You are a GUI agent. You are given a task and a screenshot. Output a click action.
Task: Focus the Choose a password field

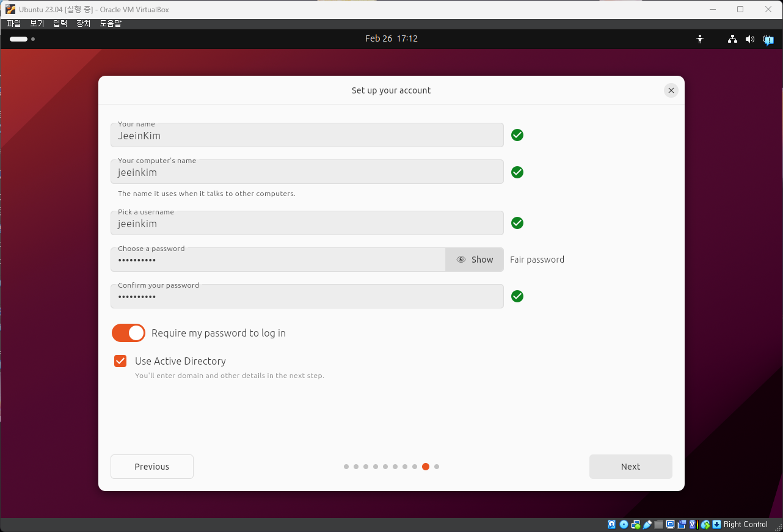click(x=278, y=260)
